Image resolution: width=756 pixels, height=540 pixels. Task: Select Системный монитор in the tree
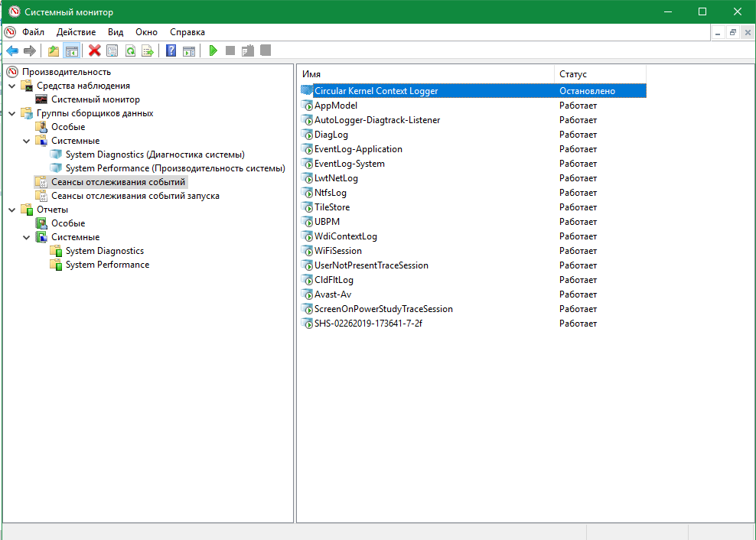point(95,99)
